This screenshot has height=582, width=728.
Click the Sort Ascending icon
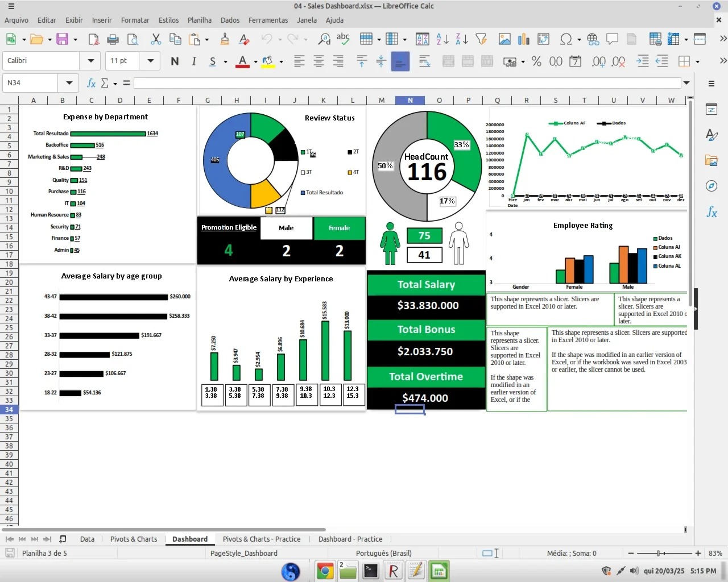(x=442, y=39)
